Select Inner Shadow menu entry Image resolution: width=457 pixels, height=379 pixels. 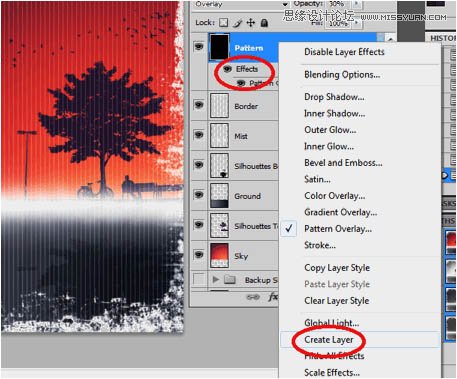pyautogui.click(x=334, y=114)
